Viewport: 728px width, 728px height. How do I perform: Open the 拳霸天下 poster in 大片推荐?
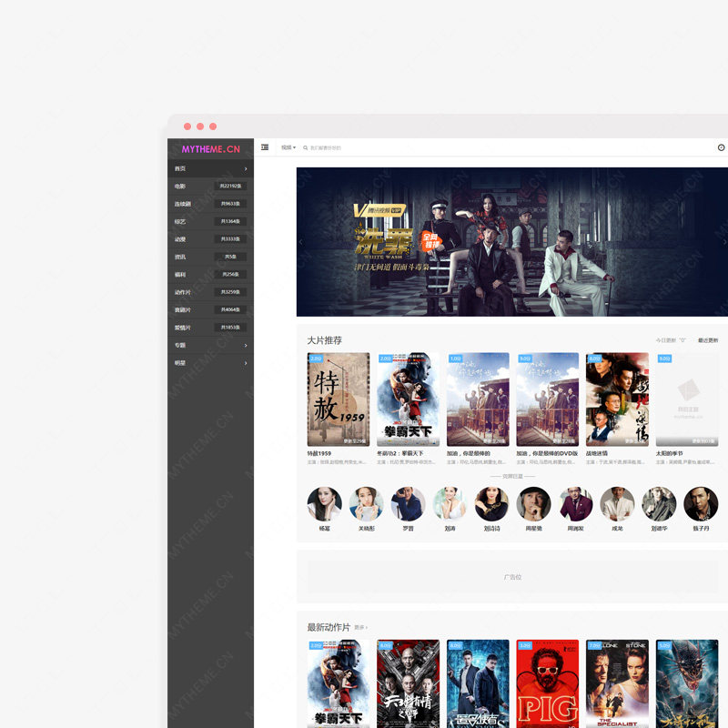(408, 399)
